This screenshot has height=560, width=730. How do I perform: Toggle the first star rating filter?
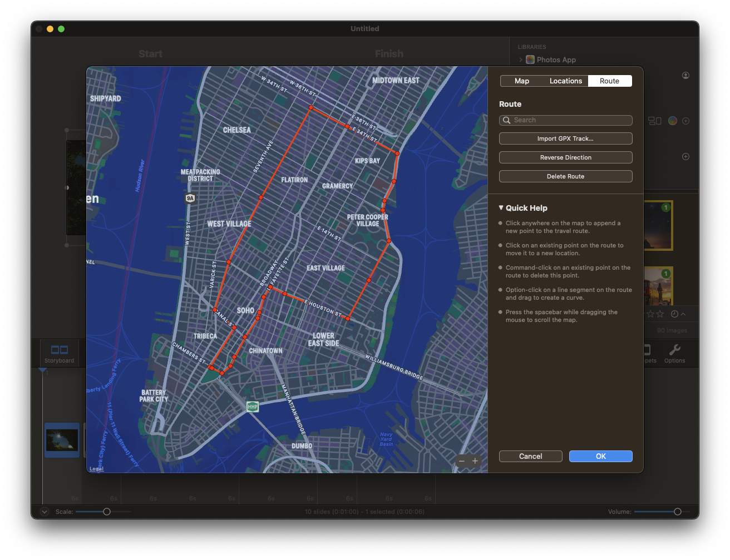[x=650, y=314]
